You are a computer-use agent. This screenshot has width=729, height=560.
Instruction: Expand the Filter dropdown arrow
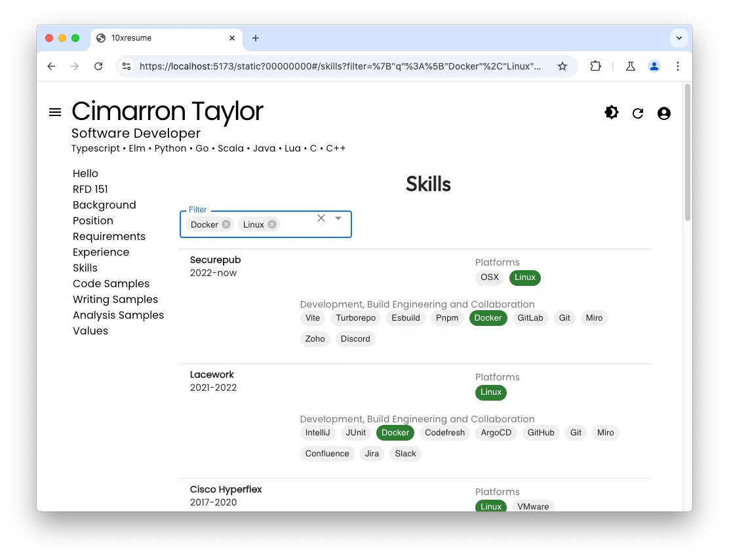(x=338, y=218)
